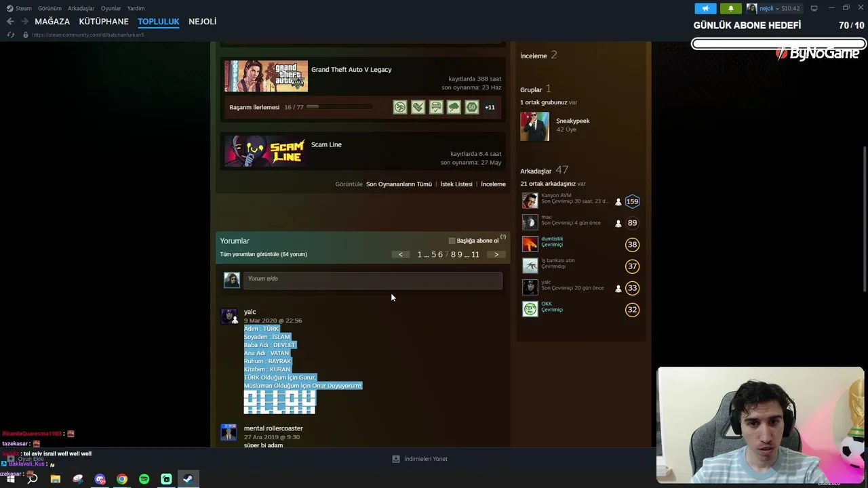The width and height of the screenshot is (868, 488).
Task: Click the checkmark GTA V achievement icon
Action: click(x=418, y=107)
